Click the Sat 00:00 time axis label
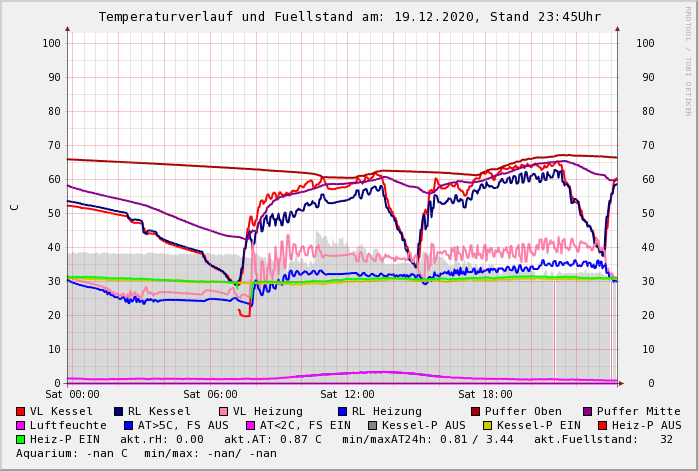Image resolution: width=698 pixels, height=471 pixels. click(x=72, y=395)
